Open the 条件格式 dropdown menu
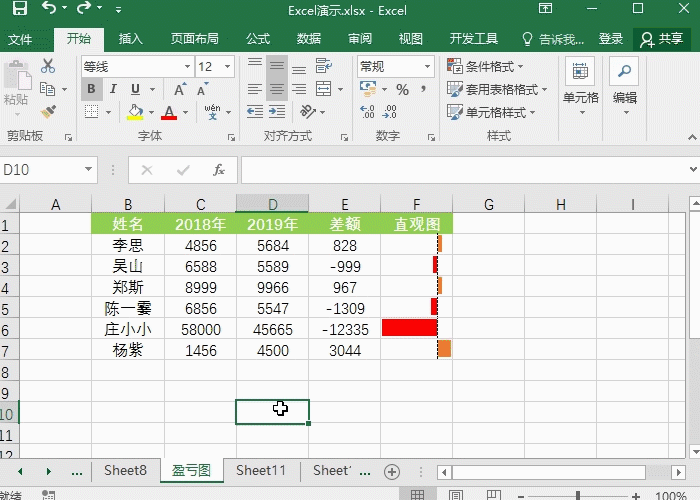 (x=495, y=66)
